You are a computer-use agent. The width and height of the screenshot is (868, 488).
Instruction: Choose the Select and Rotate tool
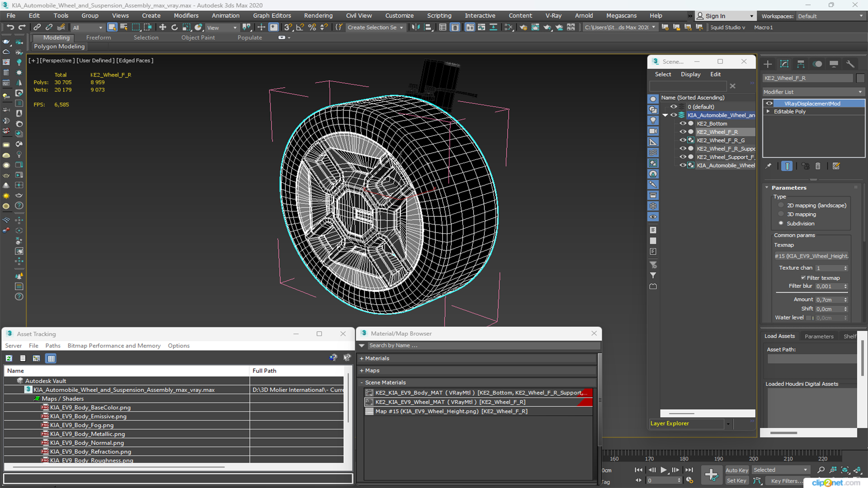tap(175, 28)
